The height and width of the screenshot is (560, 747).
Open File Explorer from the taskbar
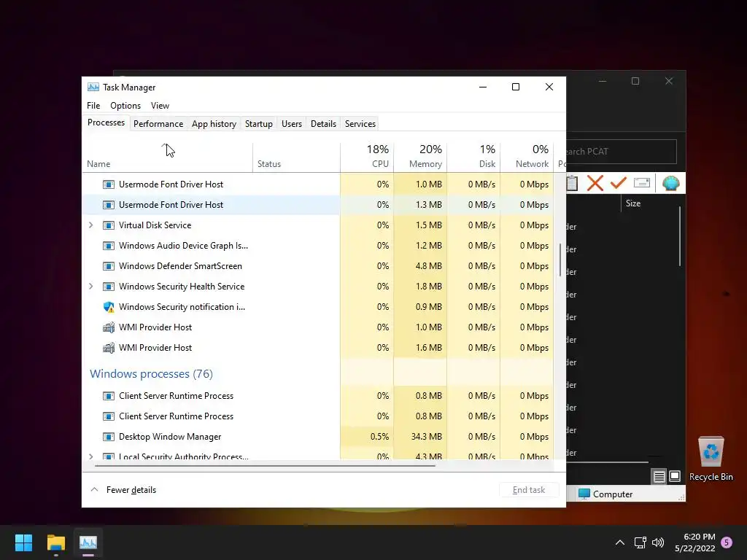[x=55, y=542]
